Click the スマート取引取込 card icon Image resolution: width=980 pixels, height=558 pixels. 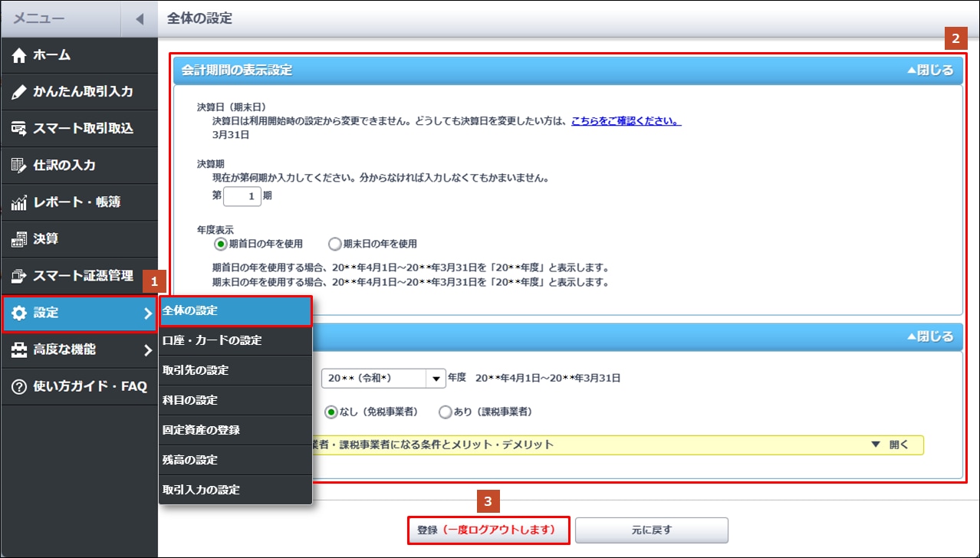19,129
